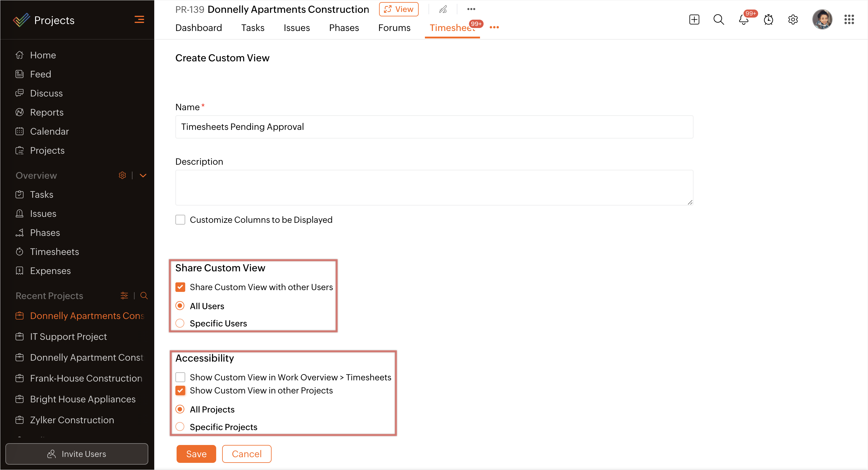Select the Specific Users radio option

click(x=180, y=323)
